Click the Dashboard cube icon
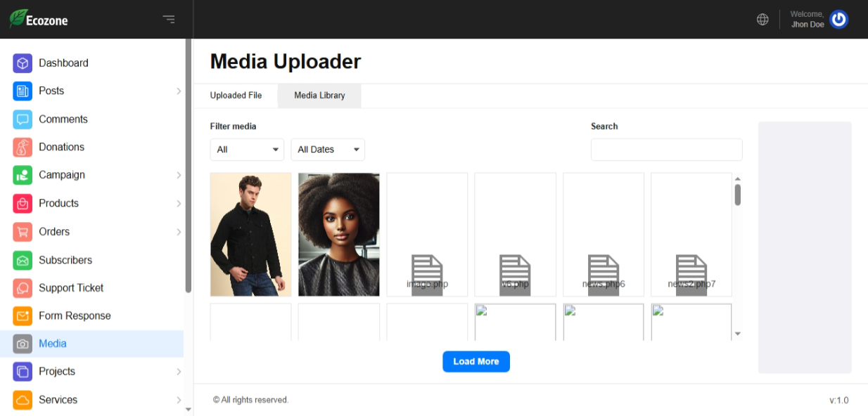Screen dimensions: 868x416 tap(23, 63)
